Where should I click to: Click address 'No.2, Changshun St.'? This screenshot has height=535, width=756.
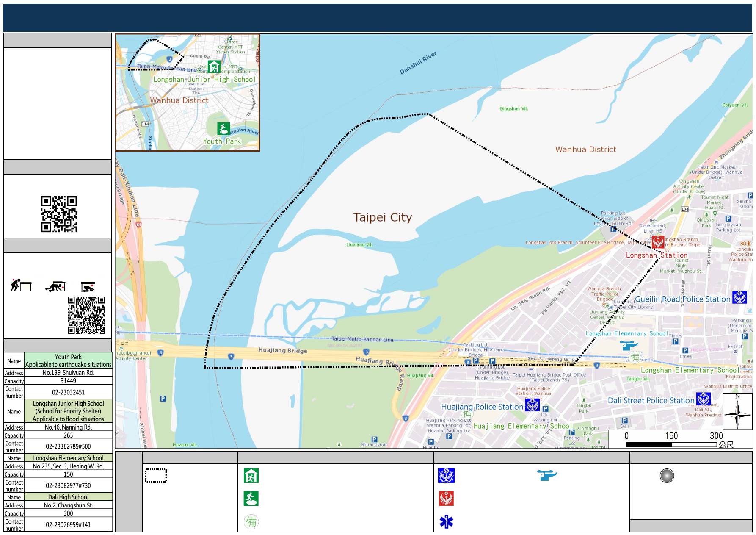(x=68, y=505)
